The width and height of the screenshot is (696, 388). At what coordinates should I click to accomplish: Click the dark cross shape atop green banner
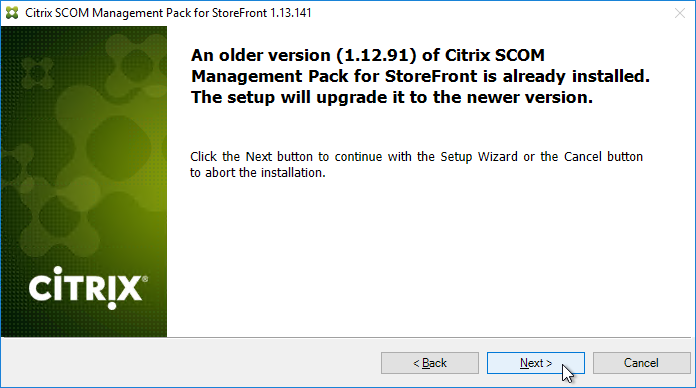[x=37, y=71]
